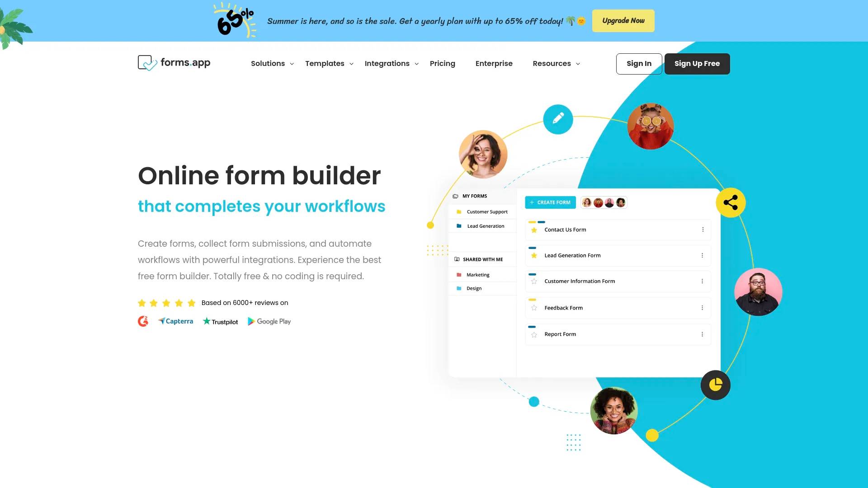Click the edit/pencil icon at top
The width and height of the screenshot is (868, 488).
point(557,118)
